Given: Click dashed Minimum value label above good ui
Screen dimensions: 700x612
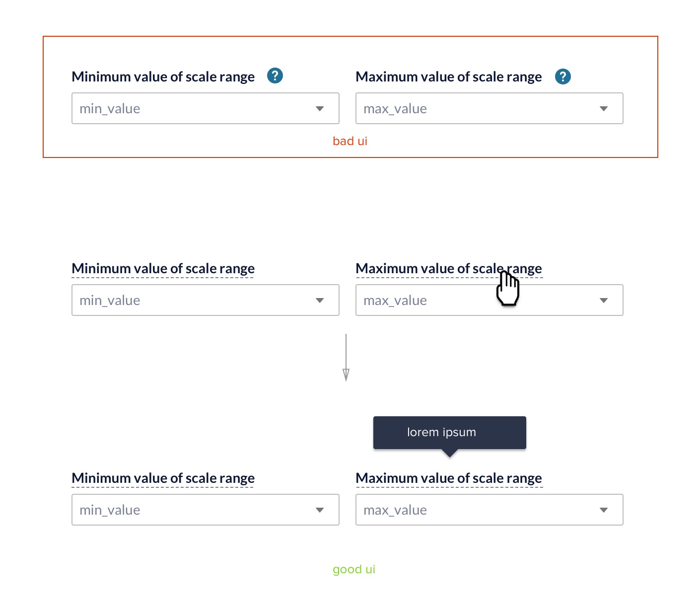Looking at the screenshot, I should coord(163,478).
